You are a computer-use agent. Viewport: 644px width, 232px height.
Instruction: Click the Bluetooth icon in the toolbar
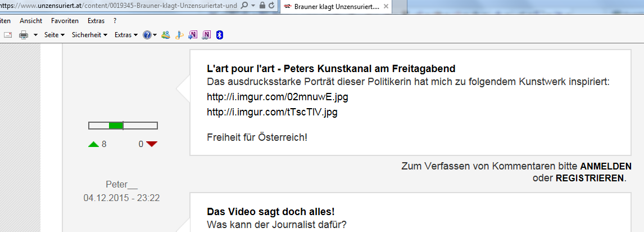coord(220,35)
